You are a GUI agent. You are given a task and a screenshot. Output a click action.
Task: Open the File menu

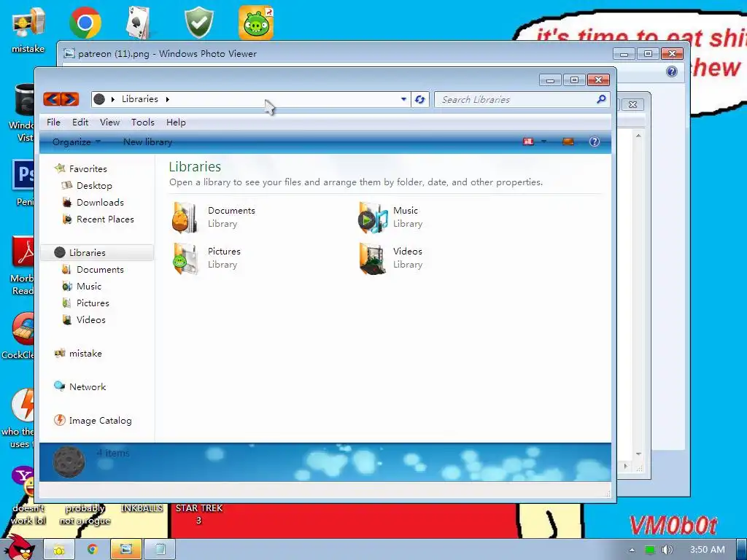[53, 122]
